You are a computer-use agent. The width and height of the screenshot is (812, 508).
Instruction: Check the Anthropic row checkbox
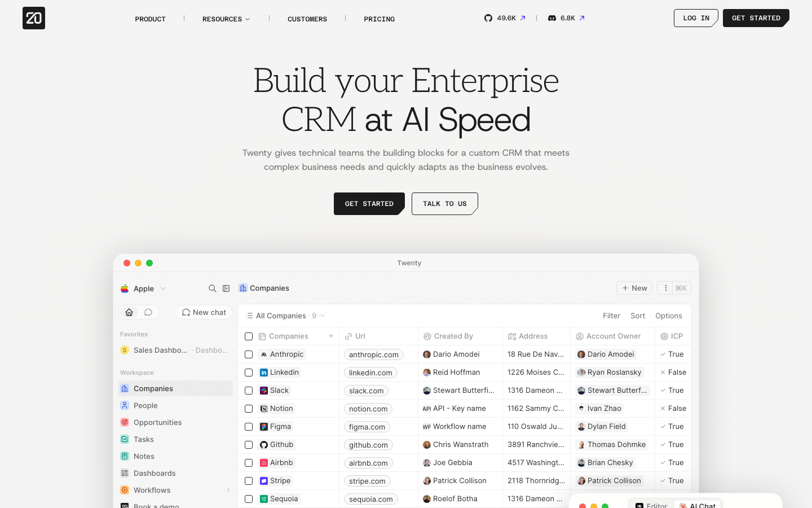point(249,354)
